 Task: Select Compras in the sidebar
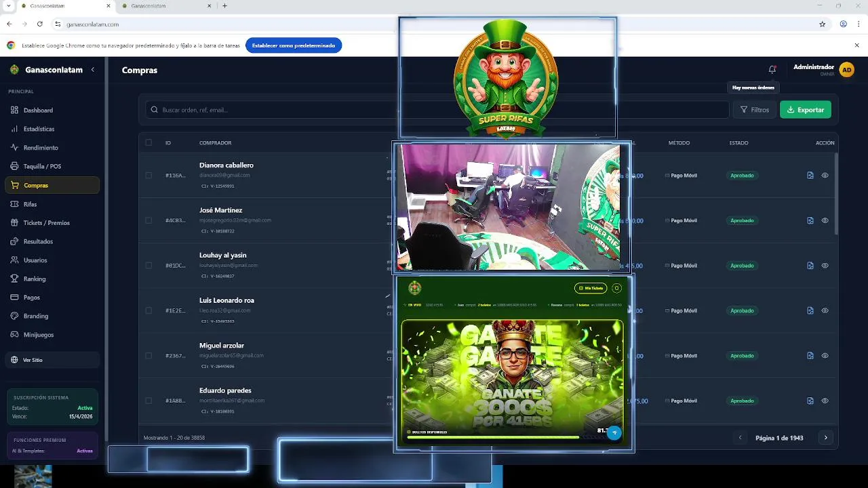tap(52, 185)
